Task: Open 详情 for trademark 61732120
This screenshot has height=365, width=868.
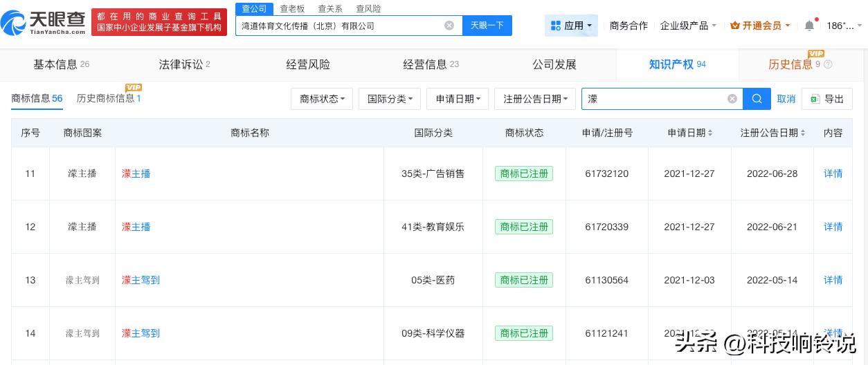Action: 833,174
